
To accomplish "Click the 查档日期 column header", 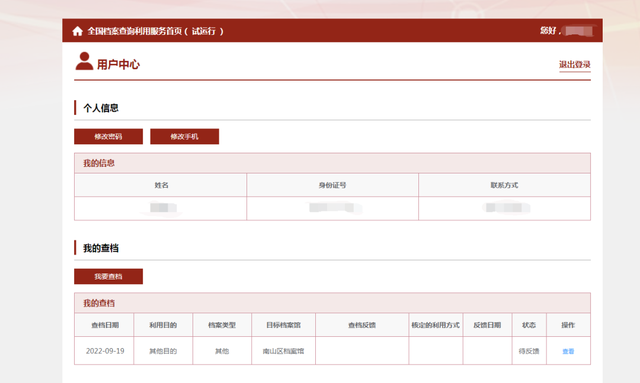I will coord(105,325).
